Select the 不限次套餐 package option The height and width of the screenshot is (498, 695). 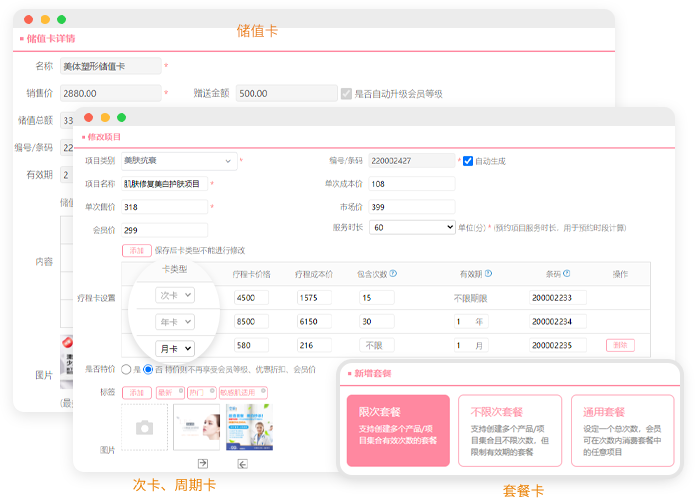pyautogui.click(x=510, y=431)
